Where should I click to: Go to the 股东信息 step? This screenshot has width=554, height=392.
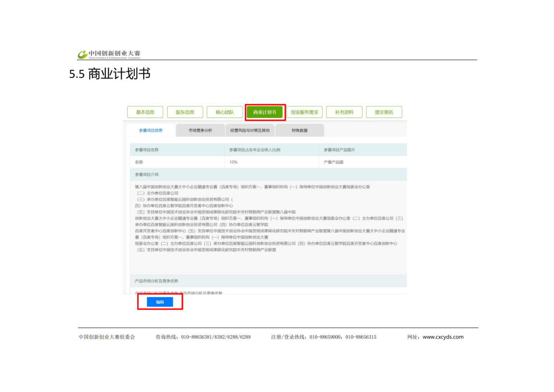185,112
